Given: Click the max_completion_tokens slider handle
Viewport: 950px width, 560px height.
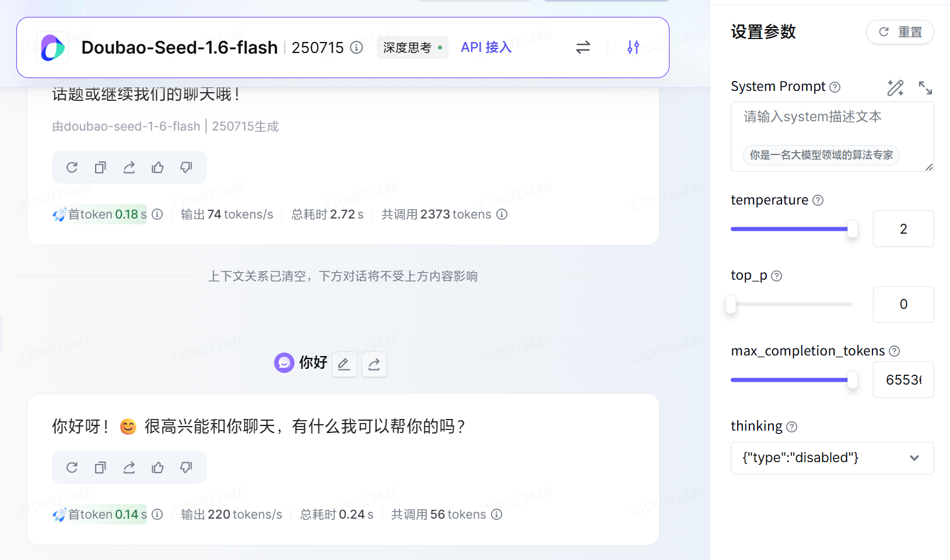Looking at the screenshot, I should click(853, 380).
